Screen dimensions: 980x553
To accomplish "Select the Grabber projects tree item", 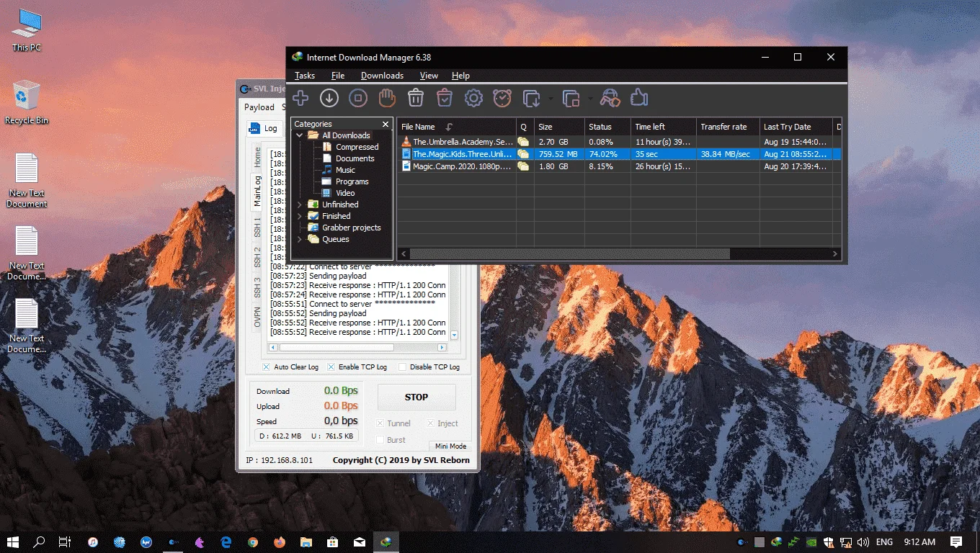I will coord(352,228).
